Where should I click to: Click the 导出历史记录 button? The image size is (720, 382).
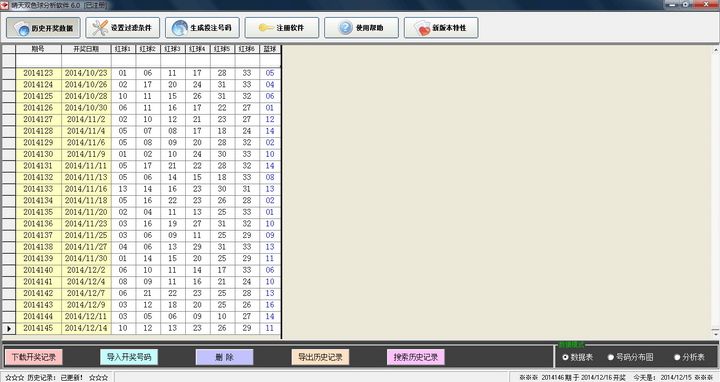pyautogui.click(x=320, y=357)
